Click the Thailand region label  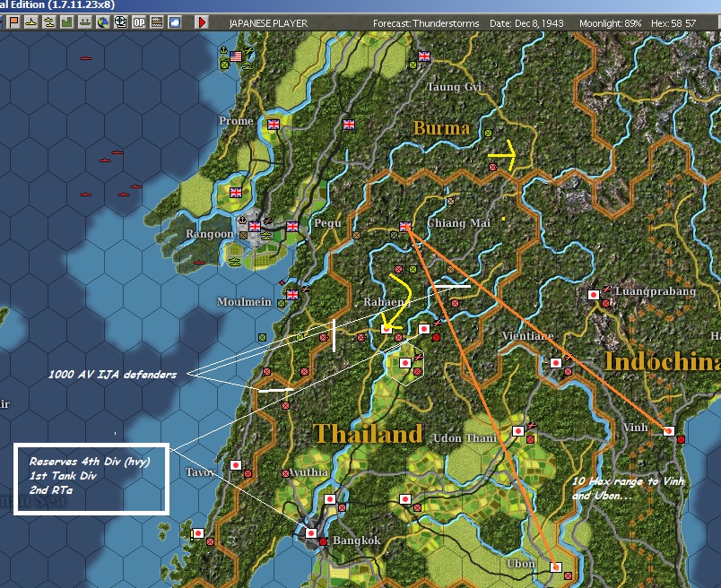tap(368, 434)
